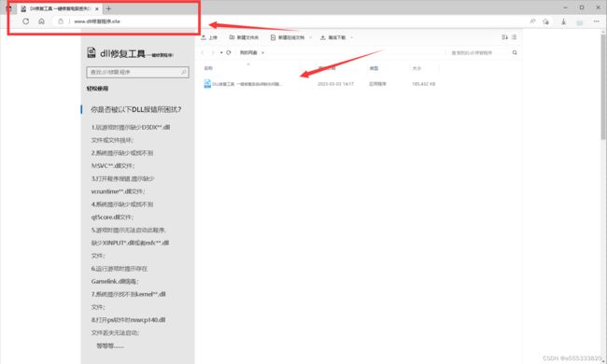The width and height of the screenshot is (607, 364).
Task: Click the 你是否被以下DLL报错所困扰? item
Action: click(x=136, y=109)
